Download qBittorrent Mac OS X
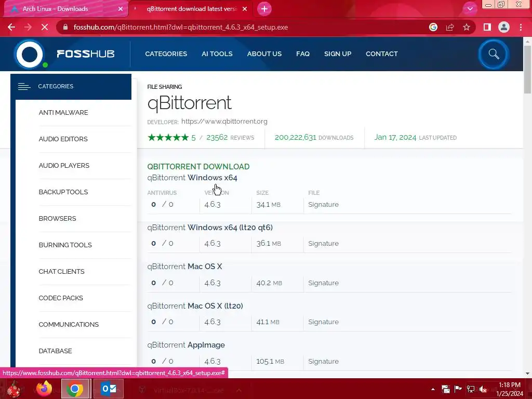Image resolution: width=532 pixels, height=399 pixels. (x=184, y=267)
